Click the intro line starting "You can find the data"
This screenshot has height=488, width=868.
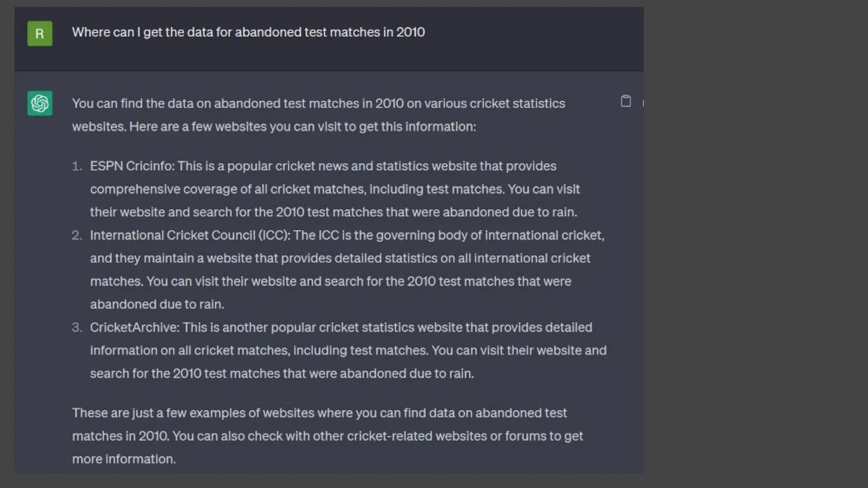tap(318, 104)
